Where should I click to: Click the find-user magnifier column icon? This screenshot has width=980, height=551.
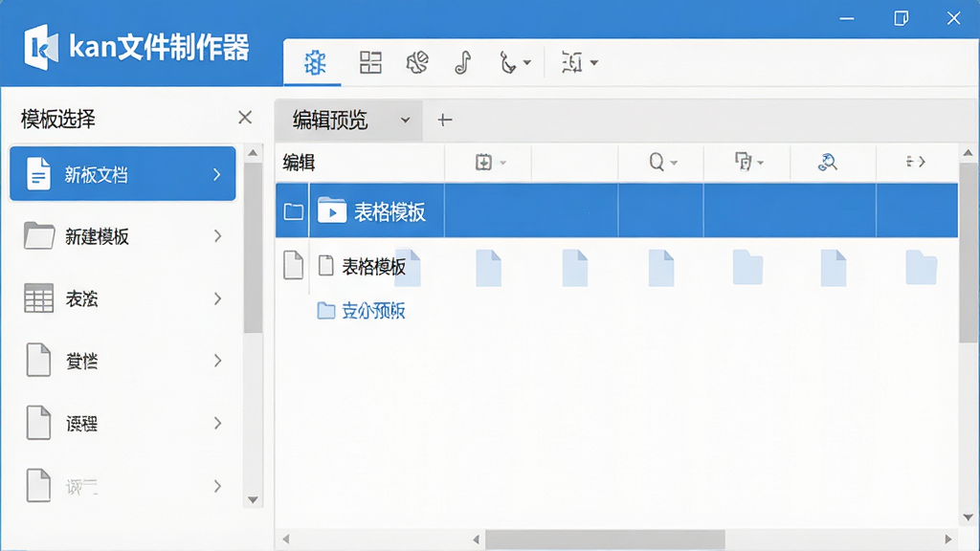tap(827, 163)
